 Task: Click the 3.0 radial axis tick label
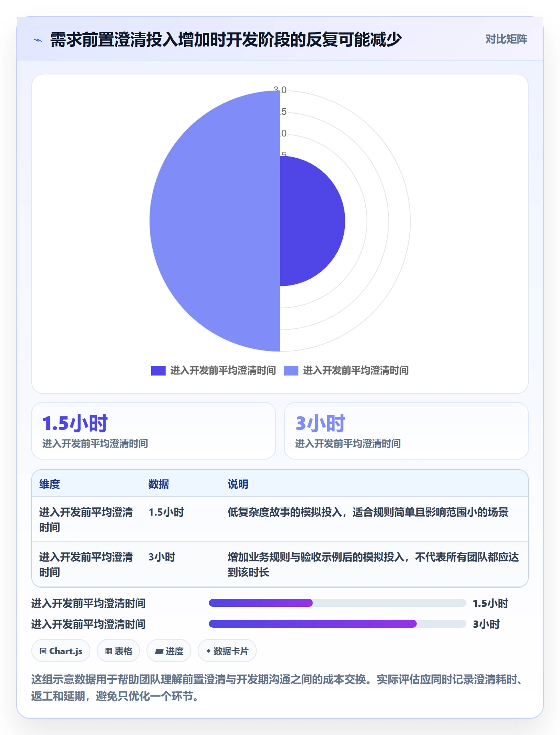coord(280,90)
